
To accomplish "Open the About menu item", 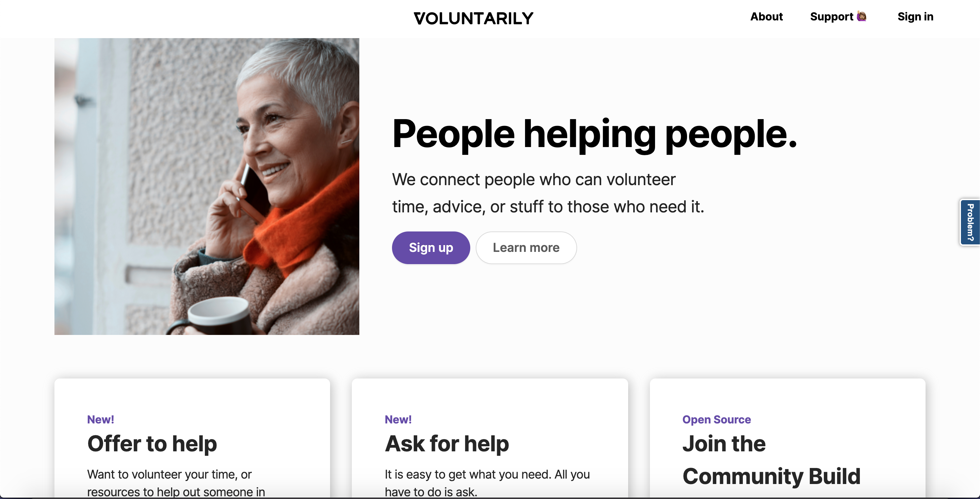I will click(x=766, y=17).
